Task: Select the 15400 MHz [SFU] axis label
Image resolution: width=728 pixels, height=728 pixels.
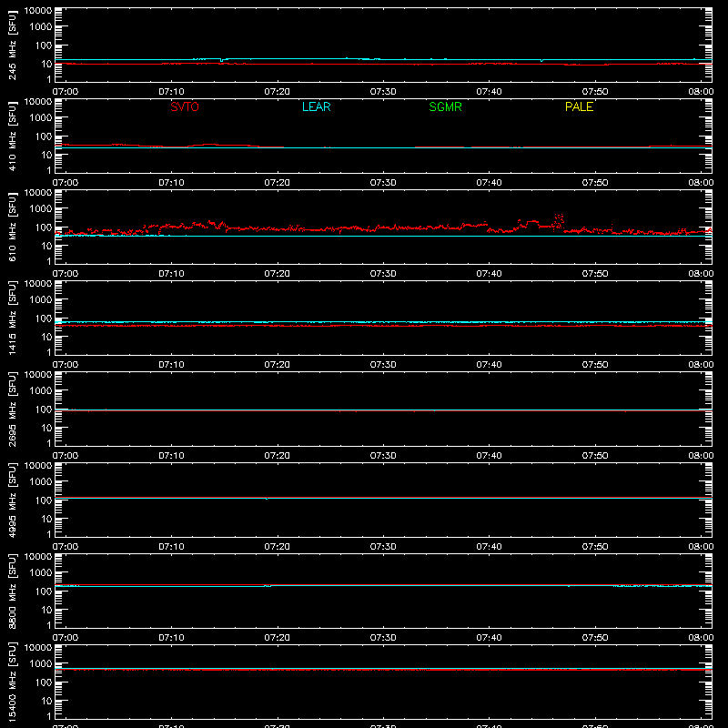Action: pos(12,682)
